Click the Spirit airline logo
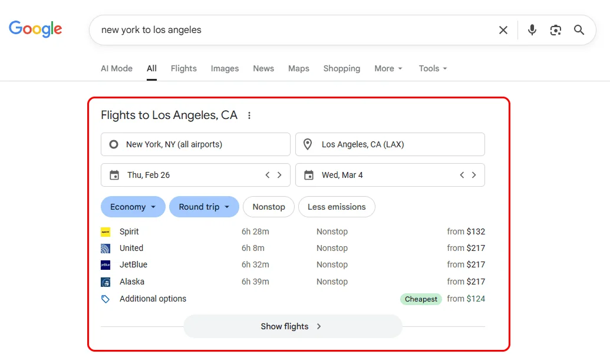610x364 pixels. (107, 231)
